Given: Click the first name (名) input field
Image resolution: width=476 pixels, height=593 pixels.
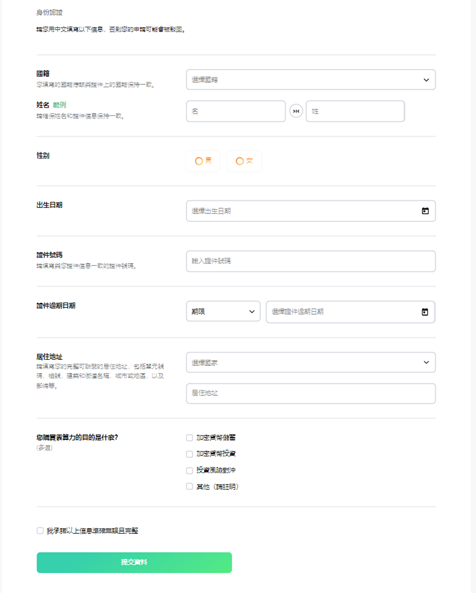Looking at the screenshot, I should tap(236, 111).
